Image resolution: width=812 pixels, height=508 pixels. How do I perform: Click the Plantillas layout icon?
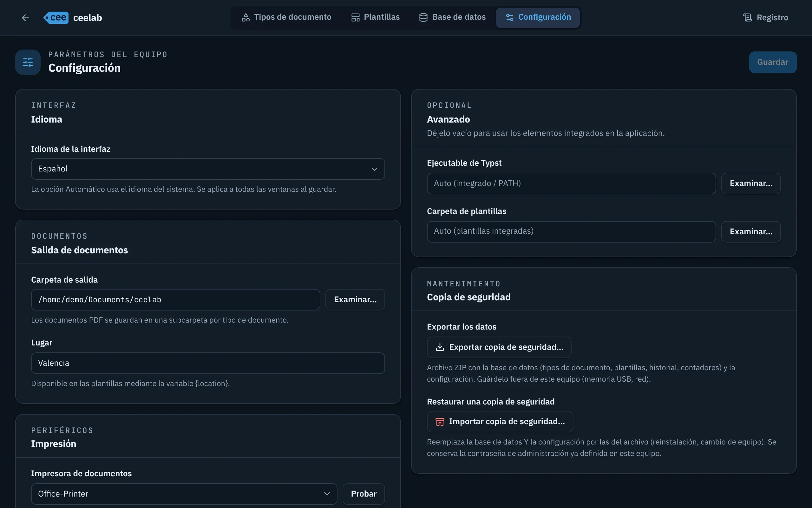(x=355, y=17)
